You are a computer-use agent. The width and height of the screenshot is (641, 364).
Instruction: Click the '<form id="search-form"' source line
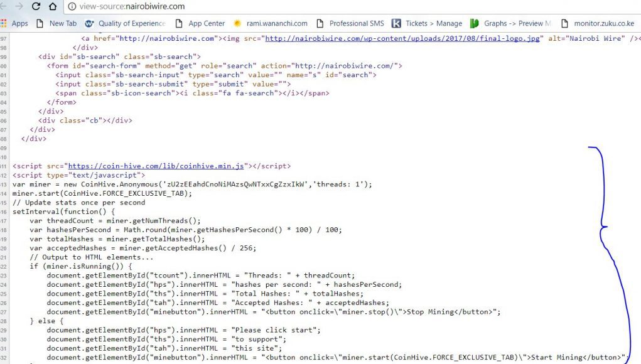224,66
